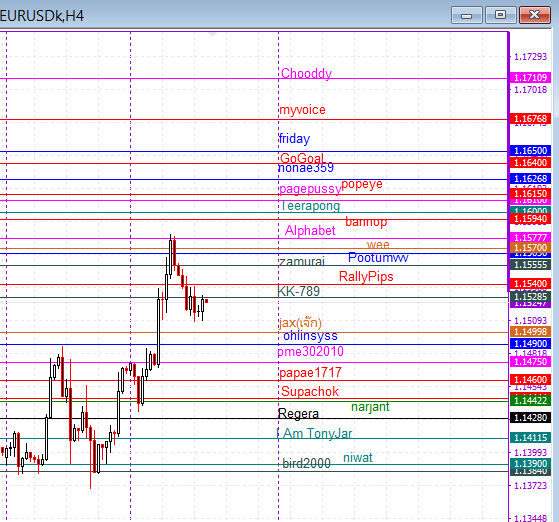Select the Chooddy magenta horizontal line label
This screenshot has height=522, width=559.
click(x=306, y=73)
